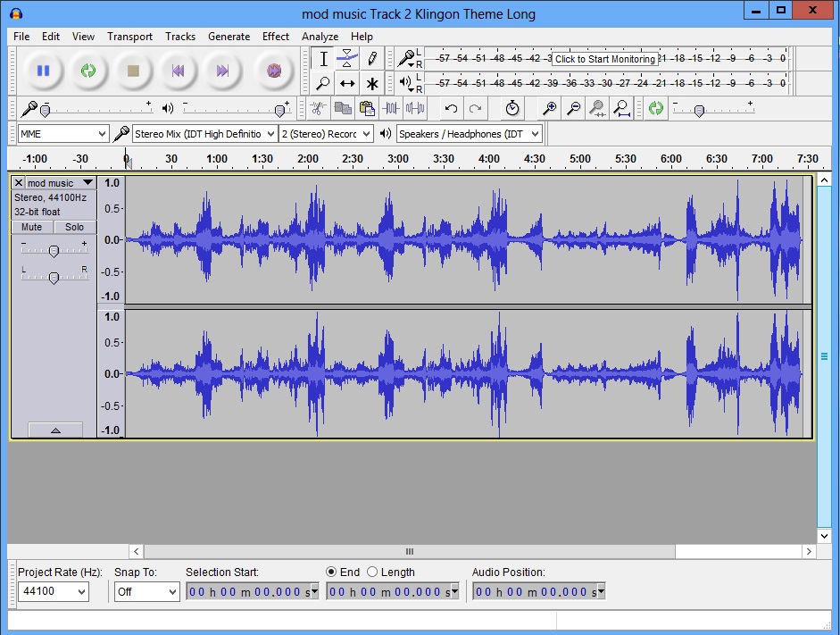Screen dimensions: 840x635
Task: Click the Paste clipboard icon
Action: click(x=366, y=108)
